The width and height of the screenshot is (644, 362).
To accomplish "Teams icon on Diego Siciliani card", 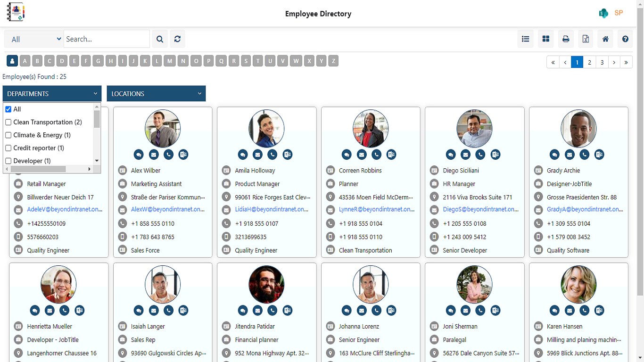I will click(495, 154).
